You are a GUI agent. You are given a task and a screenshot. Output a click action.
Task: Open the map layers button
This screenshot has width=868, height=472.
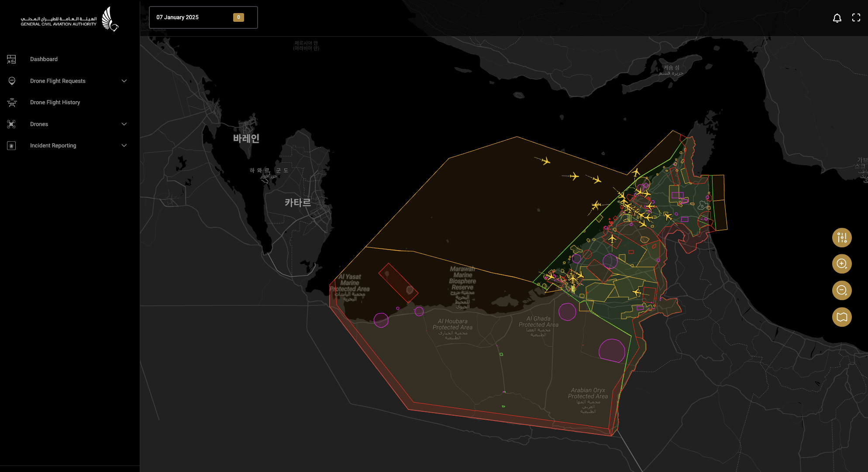pyautogui.click(x=842, y=317)
